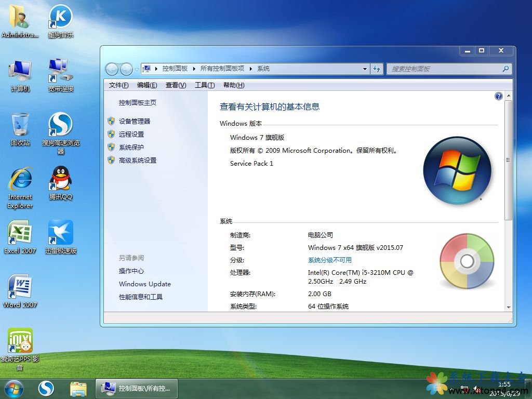Image resolution: width=532 pixels, height=399 pixels.
Task: Launch 搜狗高速浏览器 desktop shortcut
Action: (x=60, y=134)
